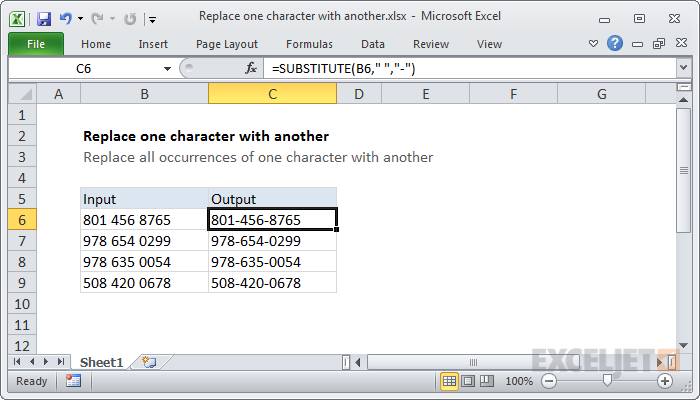Click cell containing 978 635 0054

click(x=144, y=262)
